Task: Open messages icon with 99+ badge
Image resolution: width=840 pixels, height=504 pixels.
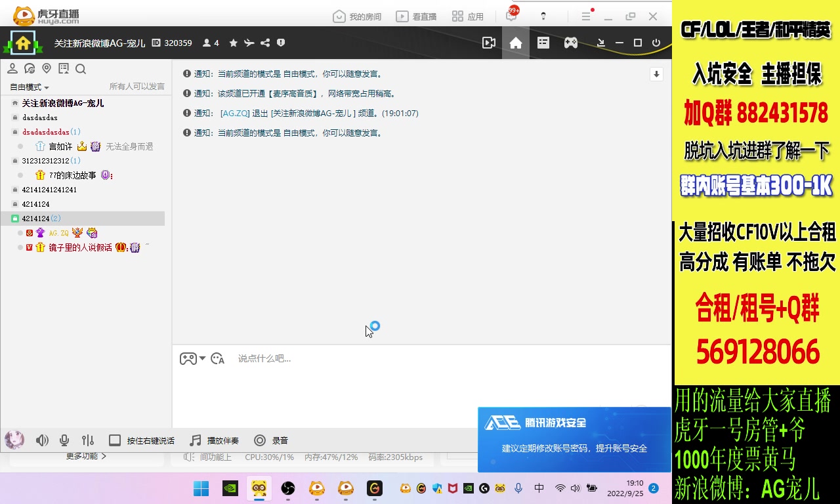Action: [512, 14]
